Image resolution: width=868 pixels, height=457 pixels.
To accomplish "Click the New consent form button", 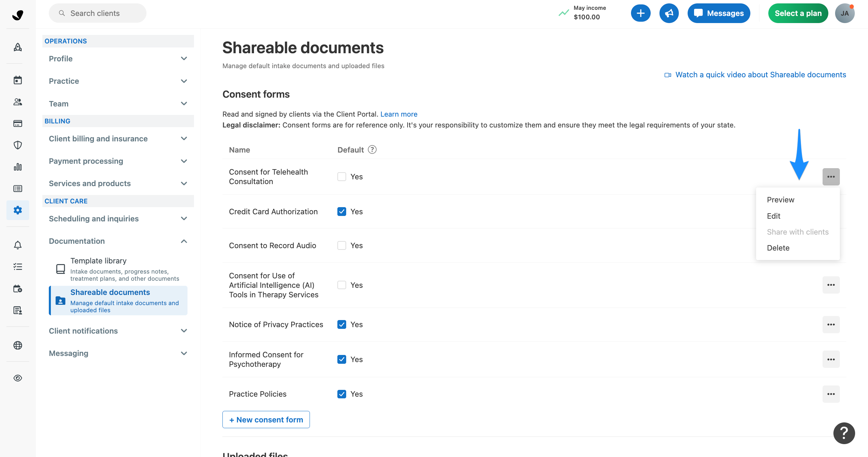I will [x=266, y=420].
